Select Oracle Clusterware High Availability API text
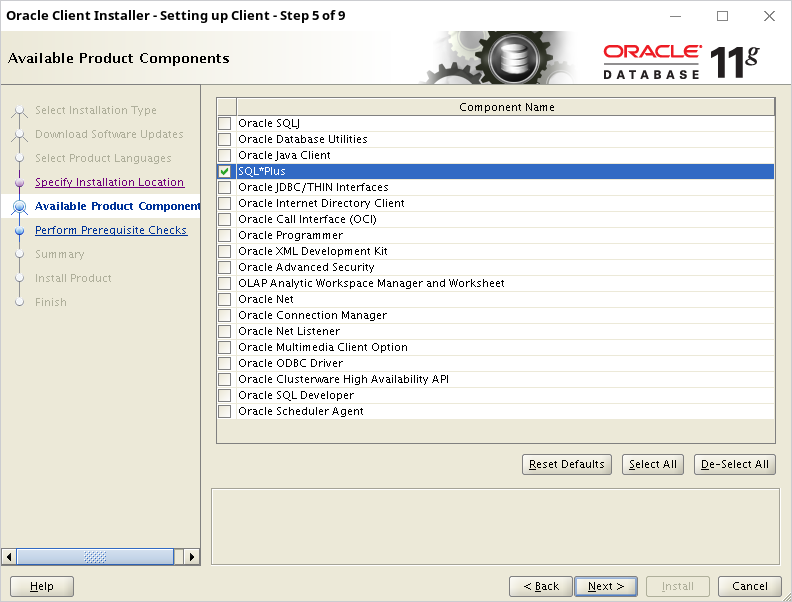The height and width of the screenshot is (602, 792). pyautogui.click(x=343, y=379)
